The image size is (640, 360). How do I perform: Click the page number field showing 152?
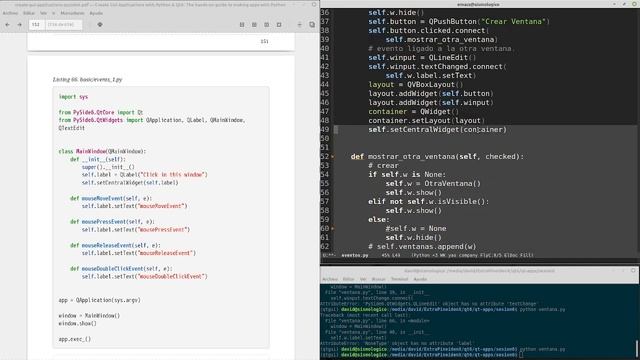pyautogui.click(x=36, y=25)
